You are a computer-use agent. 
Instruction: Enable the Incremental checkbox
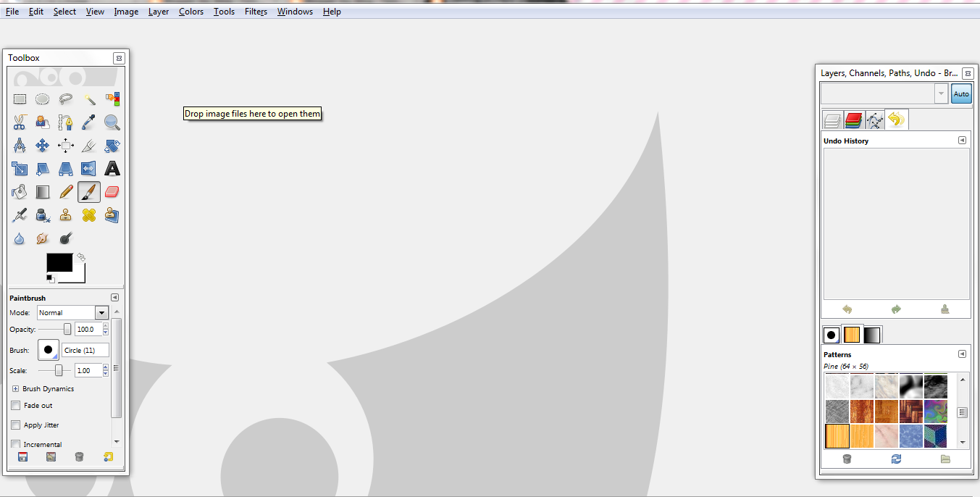pos(15,445)
